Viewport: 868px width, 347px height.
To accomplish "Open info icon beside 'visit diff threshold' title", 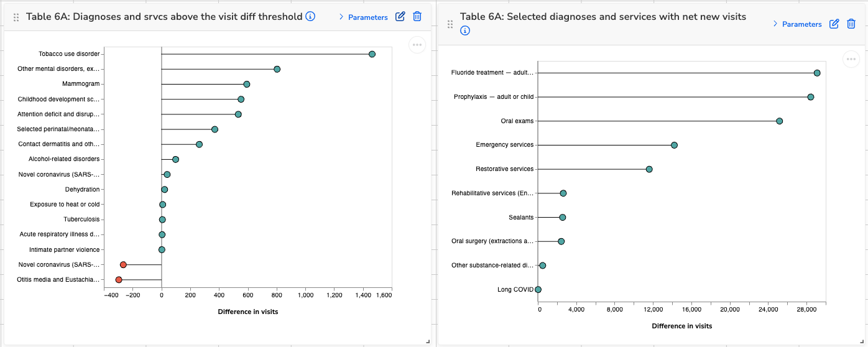I will (310, 17).
